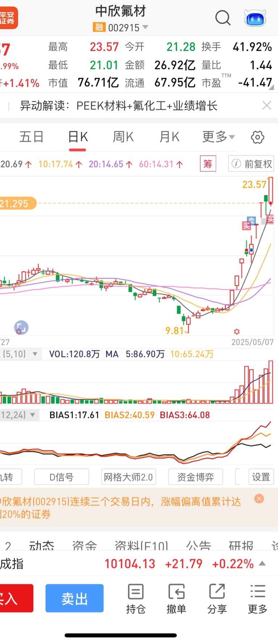Open the 前复权 adjustment selector

tap(251, 164)
